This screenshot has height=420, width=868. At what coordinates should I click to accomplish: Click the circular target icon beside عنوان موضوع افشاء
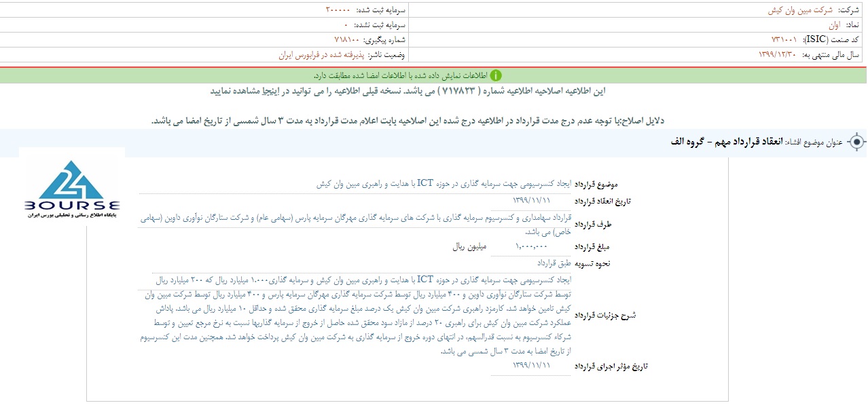[x=857, y=142]
